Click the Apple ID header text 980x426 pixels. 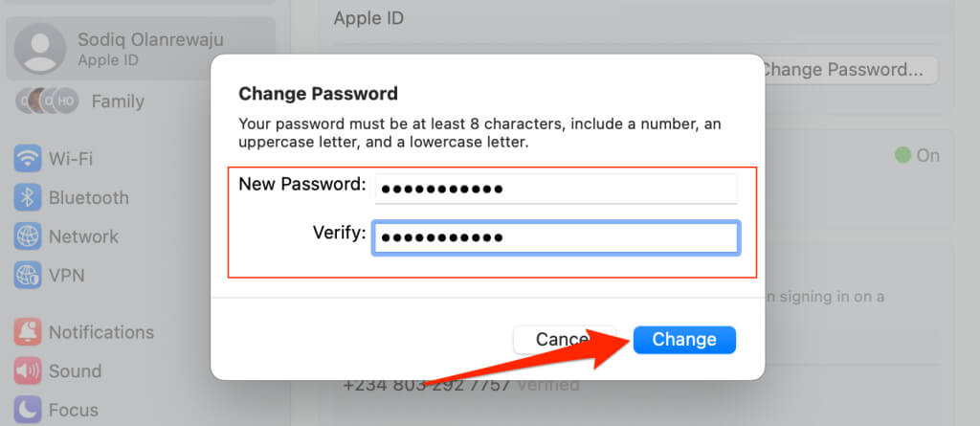(x=368, y=18)
